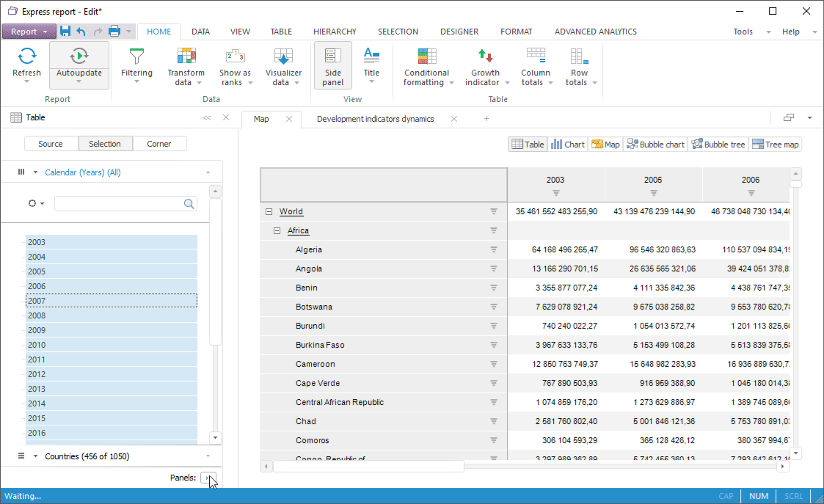This screenshot has height=504, width=824.
Task: Click the Save icon in quick access toolbar
Action: 65,32
